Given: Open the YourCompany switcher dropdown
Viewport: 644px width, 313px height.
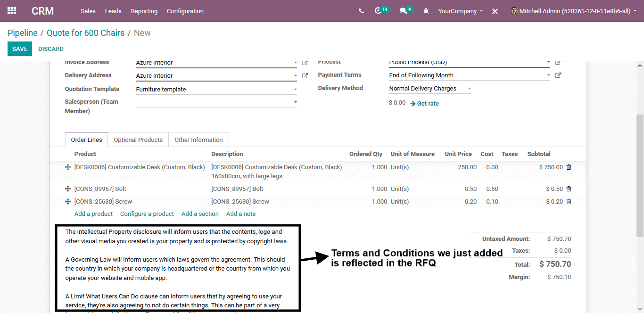Looking at the screenshot, I should tap(460, 11).
